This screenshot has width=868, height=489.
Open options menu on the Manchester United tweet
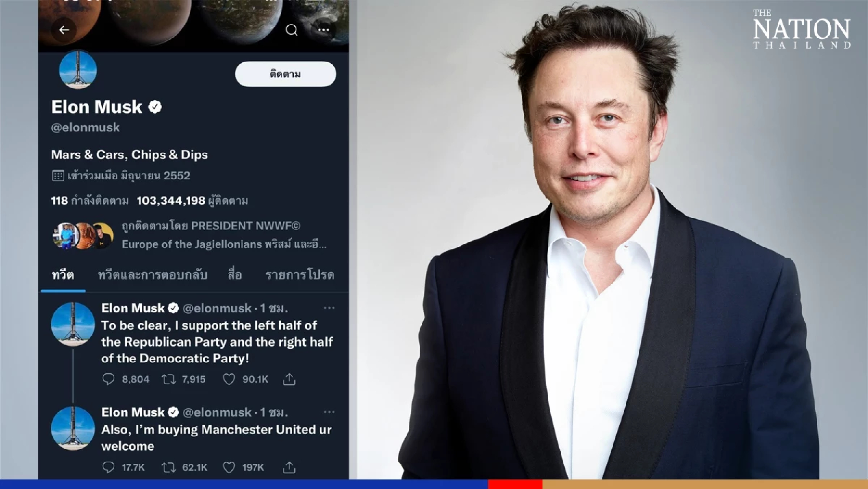[x=330, y=412]
